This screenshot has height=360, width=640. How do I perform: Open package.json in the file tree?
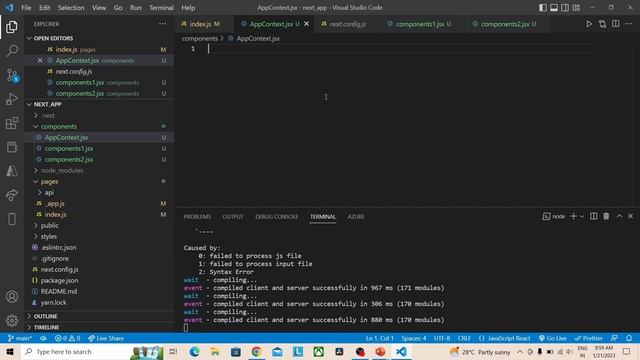coord(99,280)
